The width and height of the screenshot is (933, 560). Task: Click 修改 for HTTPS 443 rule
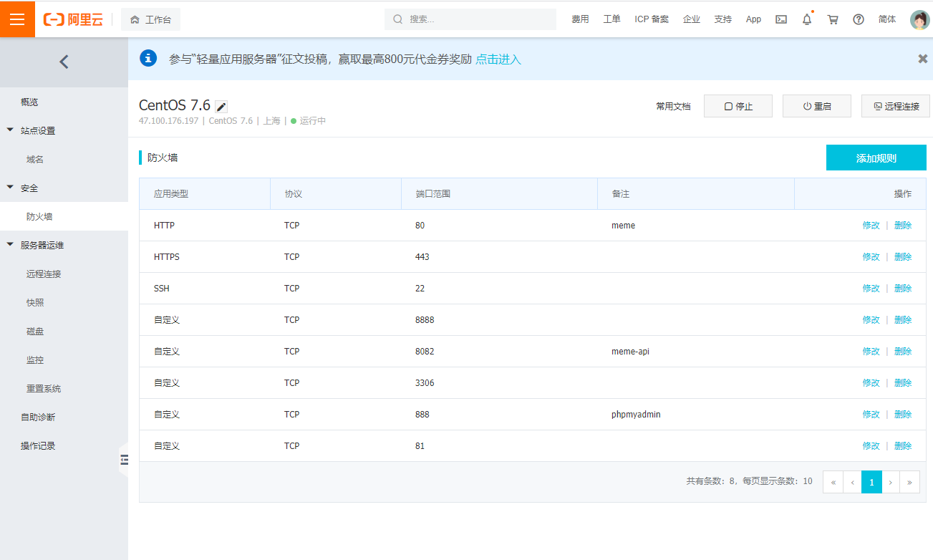[x=871, y=256]
